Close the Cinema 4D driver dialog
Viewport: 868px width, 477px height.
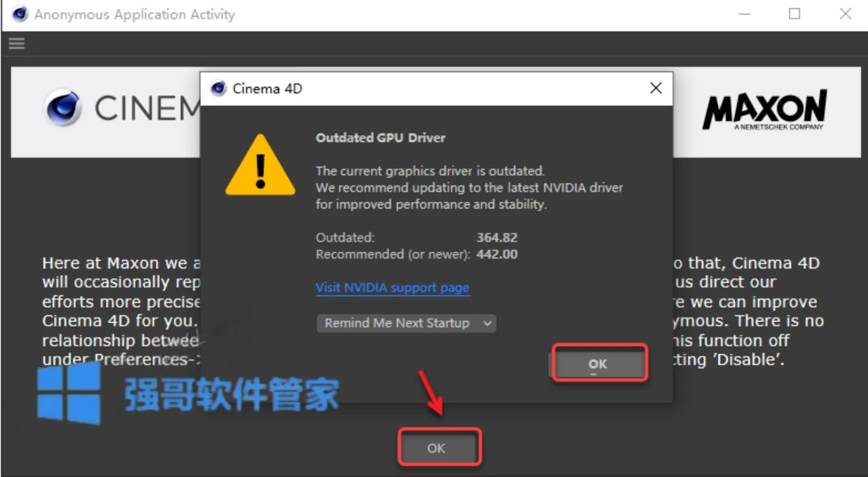click(656, 88)
